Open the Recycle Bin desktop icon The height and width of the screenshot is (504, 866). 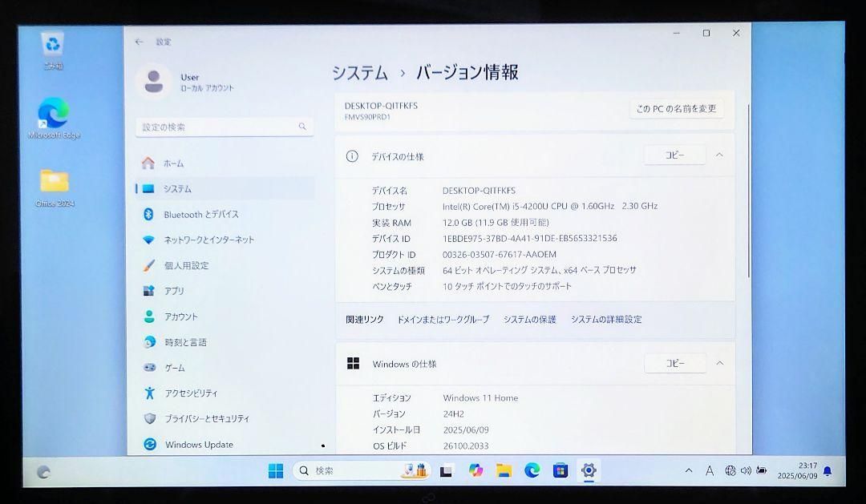53,50
